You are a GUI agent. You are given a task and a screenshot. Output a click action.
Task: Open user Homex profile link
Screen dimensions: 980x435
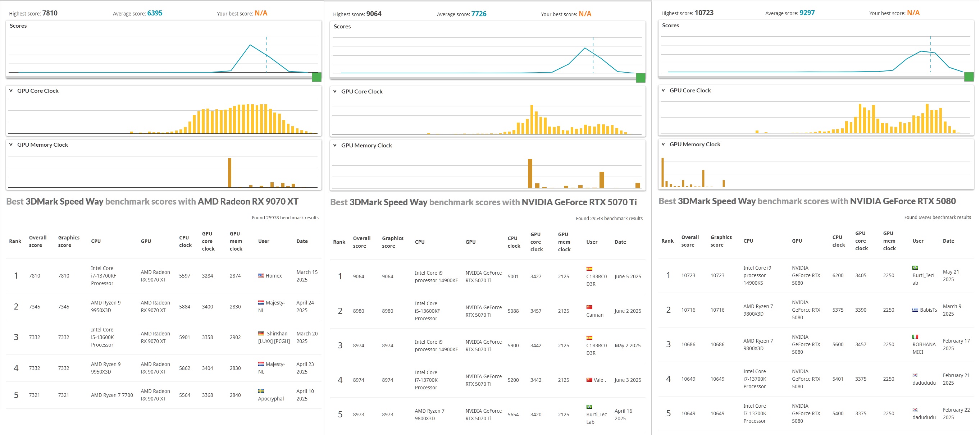tap(274, 276)
